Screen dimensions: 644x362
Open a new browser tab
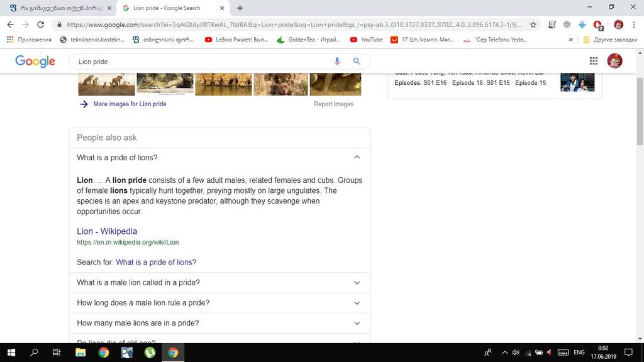click(x=240, y=8)
